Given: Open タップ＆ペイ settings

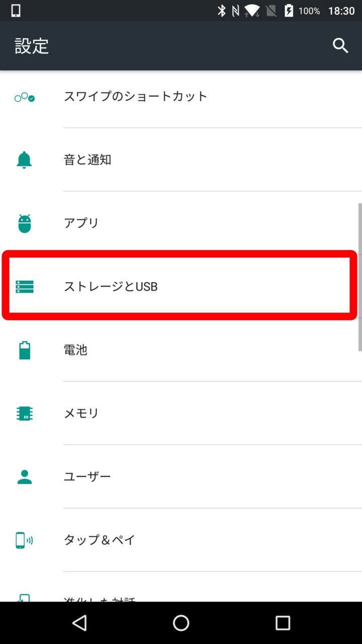Looking at the screenshot, I should (x=100, y=540).
